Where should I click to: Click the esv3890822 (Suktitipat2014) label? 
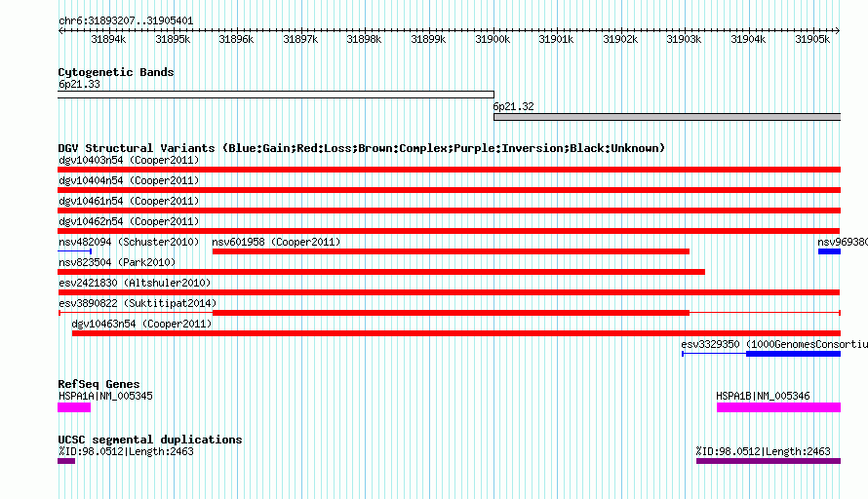coord(138,304)
